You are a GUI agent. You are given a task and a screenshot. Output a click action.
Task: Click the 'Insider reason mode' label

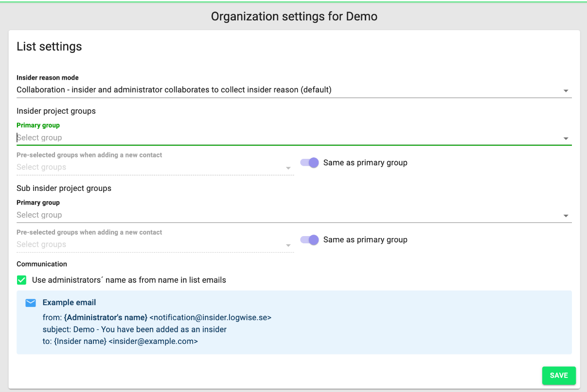point(48,78)
